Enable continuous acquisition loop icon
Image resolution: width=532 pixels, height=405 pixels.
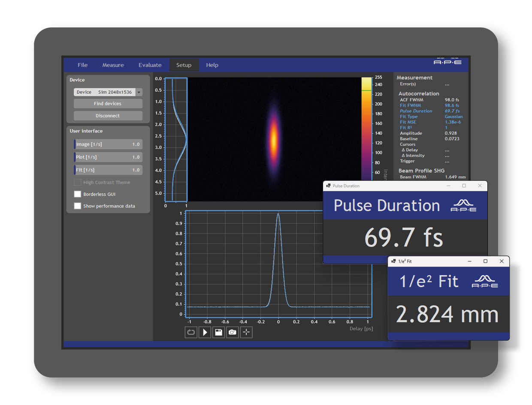click(191, 332)
